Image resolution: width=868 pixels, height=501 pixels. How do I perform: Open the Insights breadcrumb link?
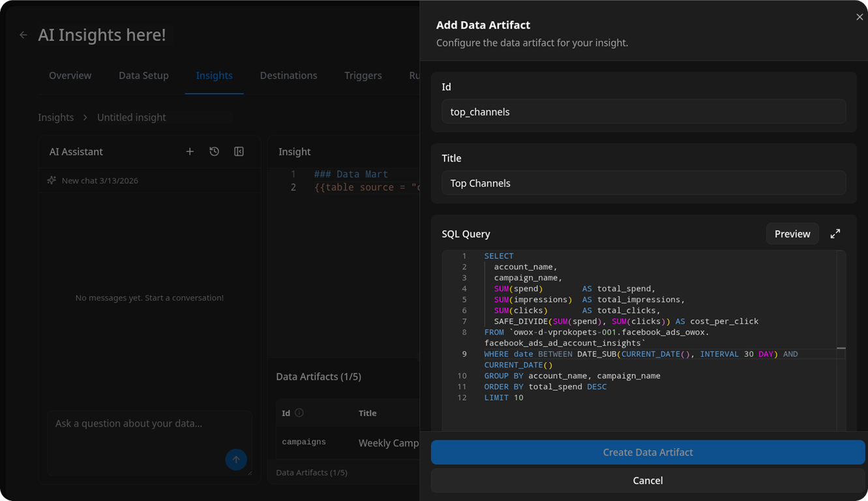pos(55,117)
